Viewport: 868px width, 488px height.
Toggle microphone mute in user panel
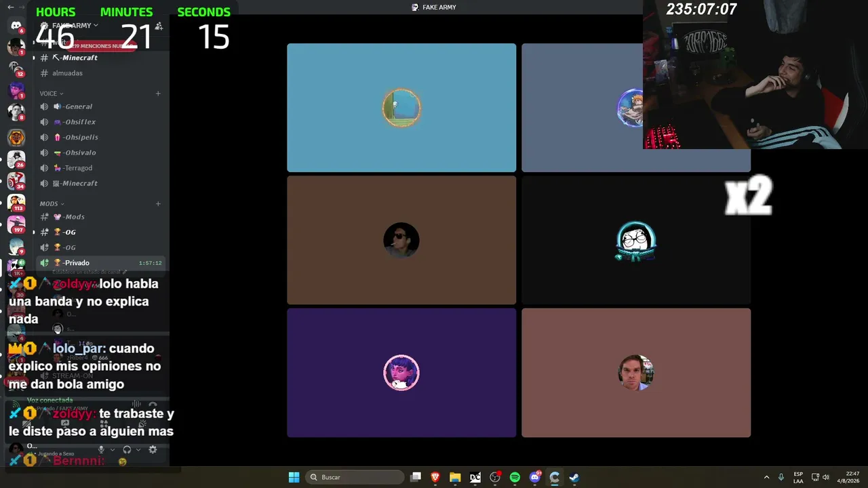(x=101, y=449)
